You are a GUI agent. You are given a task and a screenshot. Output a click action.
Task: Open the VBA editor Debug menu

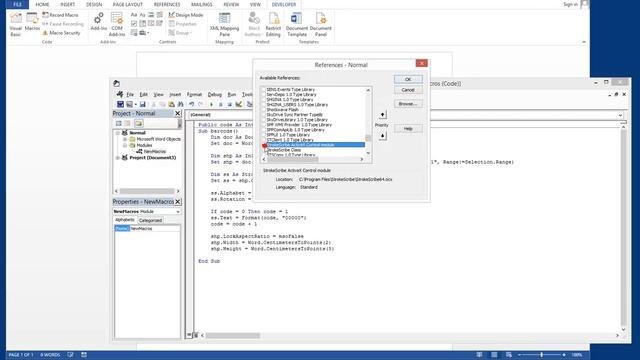(214, 94)
